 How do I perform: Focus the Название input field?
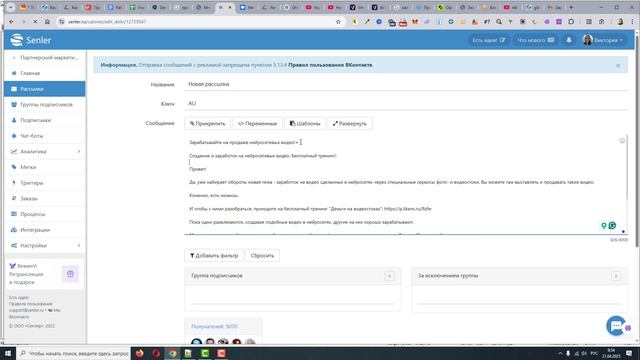(406, 84)
